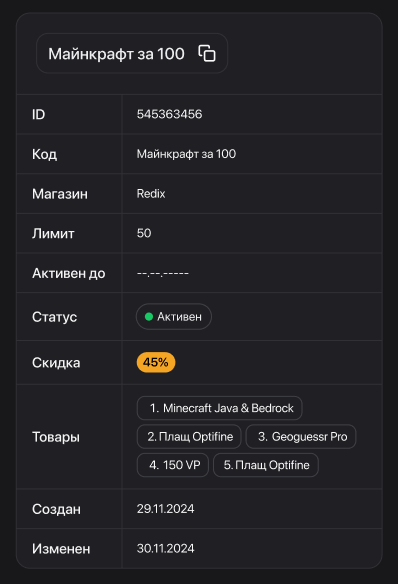Image resolution: width=398 pixels, height=584 pixels.
Task: Select the 2. Плащ Optifine product tag
Action: point(189,437)
